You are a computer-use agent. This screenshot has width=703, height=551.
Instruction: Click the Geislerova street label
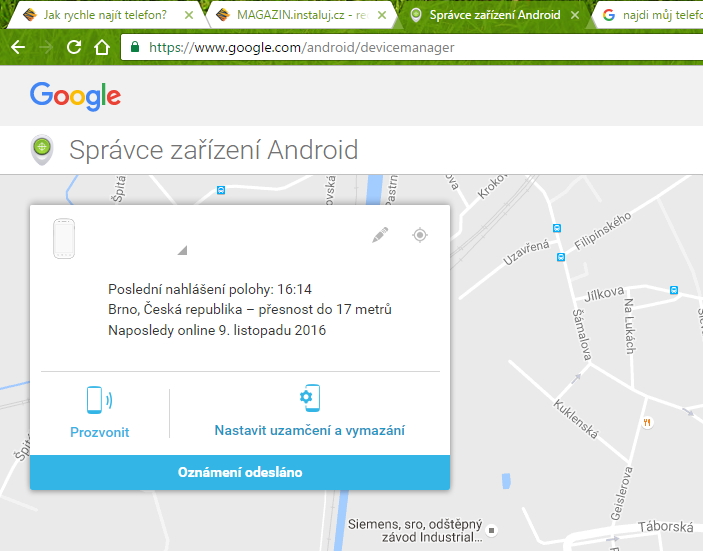click(622, 494)
